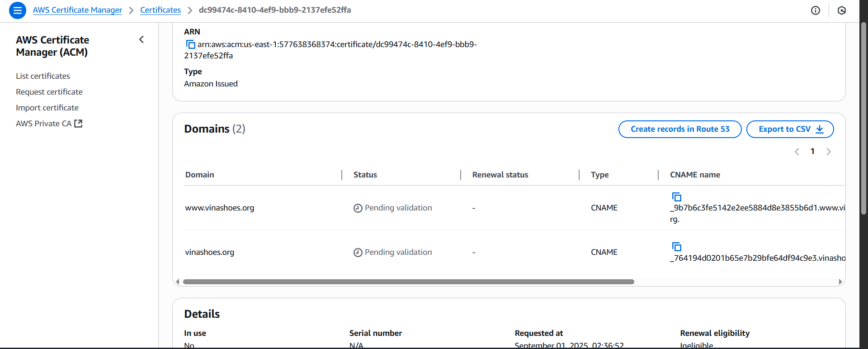
Task: Click Export to CSV button
Action: [790, 129]
